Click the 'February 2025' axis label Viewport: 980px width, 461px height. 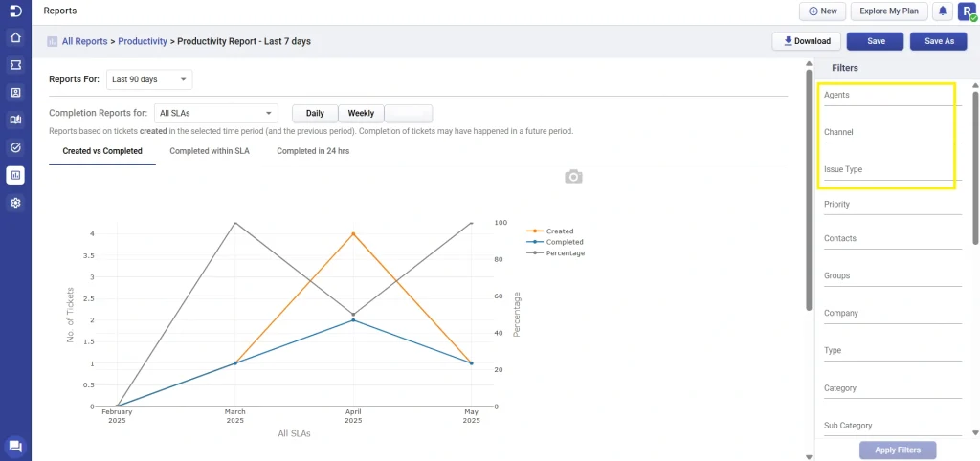click(117, 416)
